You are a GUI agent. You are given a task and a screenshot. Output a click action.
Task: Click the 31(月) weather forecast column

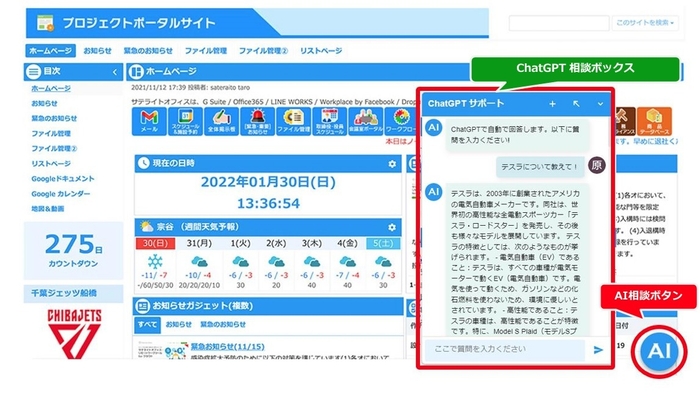point(199,264)
